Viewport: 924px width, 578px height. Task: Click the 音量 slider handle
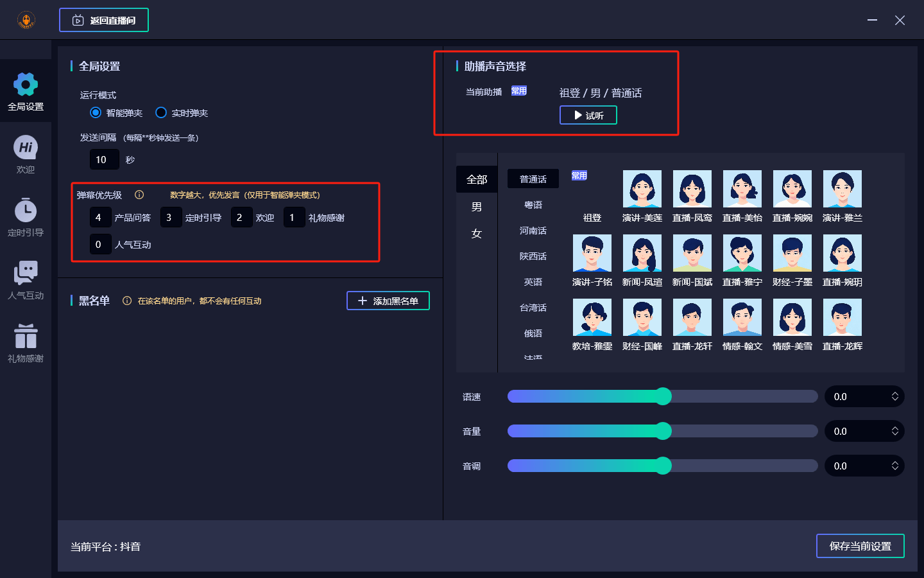tap(663, 431)
